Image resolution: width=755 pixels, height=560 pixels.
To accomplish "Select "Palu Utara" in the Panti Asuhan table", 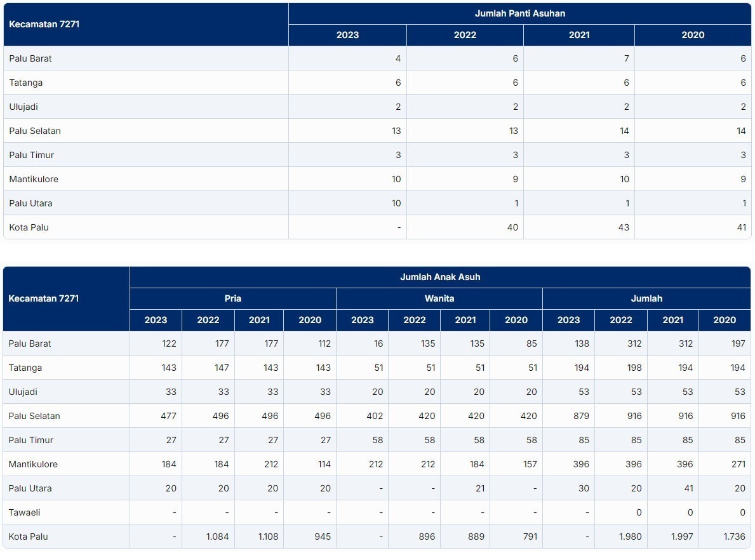I will point(31,203).
